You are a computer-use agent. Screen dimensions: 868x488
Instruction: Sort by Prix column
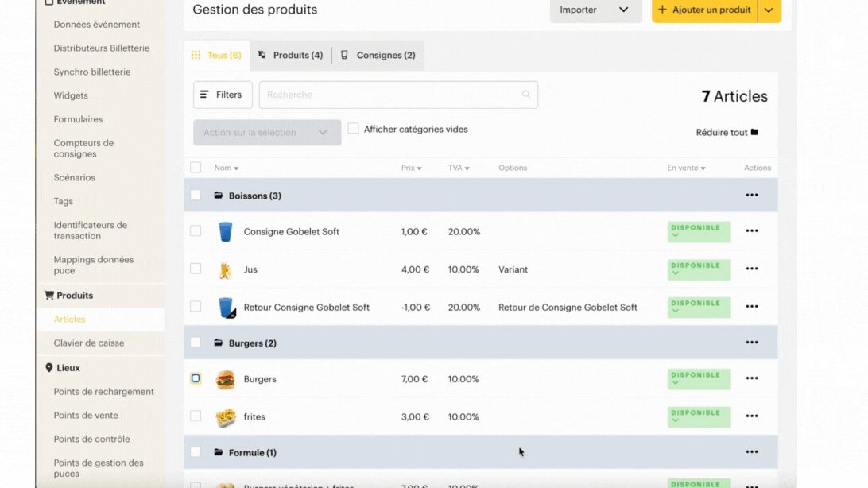(x=411, y=168)
